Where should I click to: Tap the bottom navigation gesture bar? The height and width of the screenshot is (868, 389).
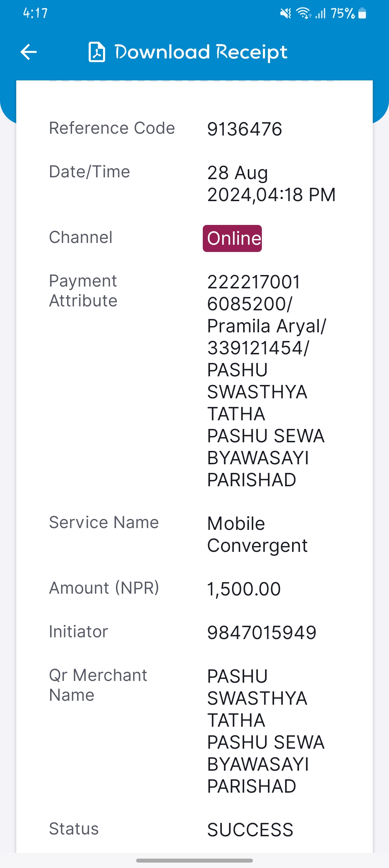pos(194,860)
